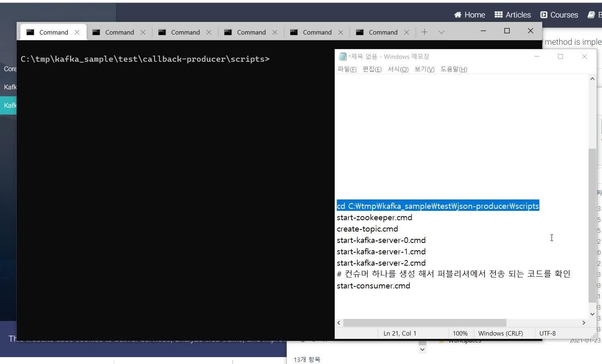
Task: Click the Articles grid icon
Action: [x=498, y=15]
